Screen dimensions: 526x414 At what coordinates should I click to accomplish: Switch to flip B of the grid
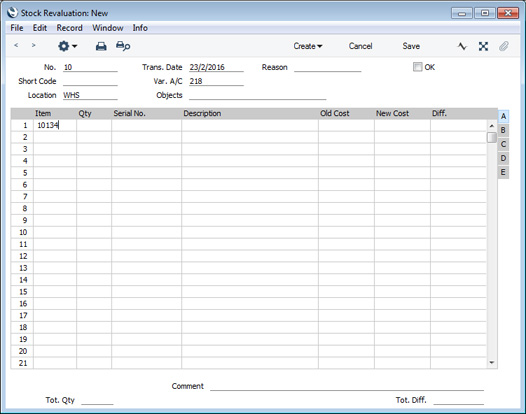[503, 130]
